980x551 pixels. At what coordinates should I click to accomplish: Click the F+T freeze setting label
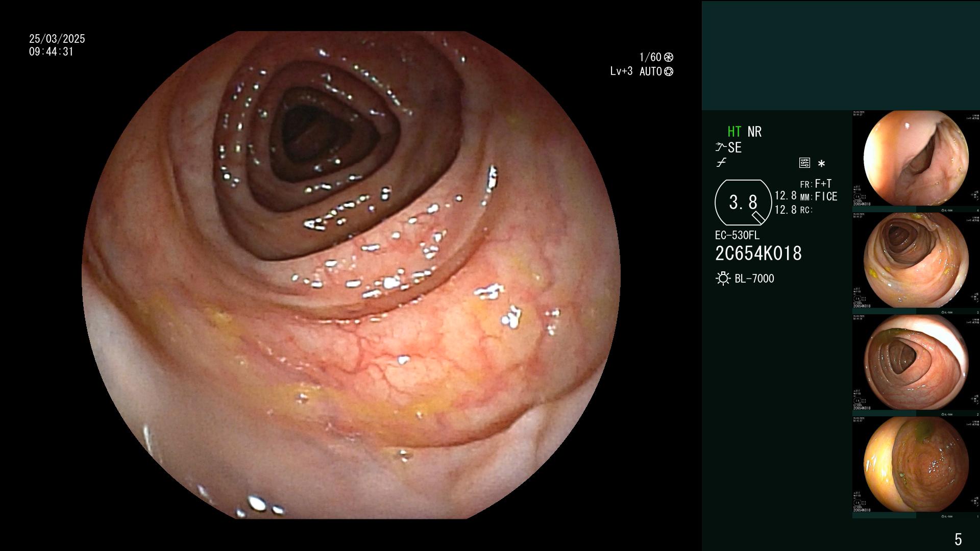click(x=823, y=184)
